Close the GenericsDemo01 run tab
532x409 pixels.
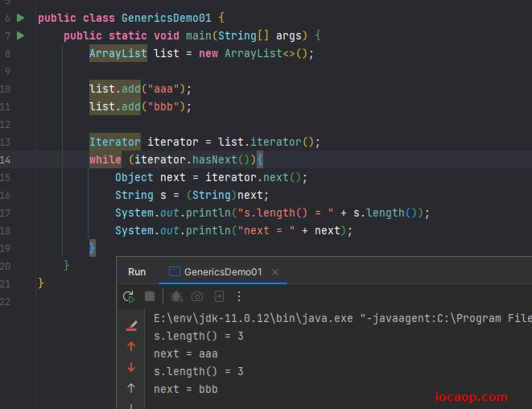pyautogui.click(x=275, y=272)
